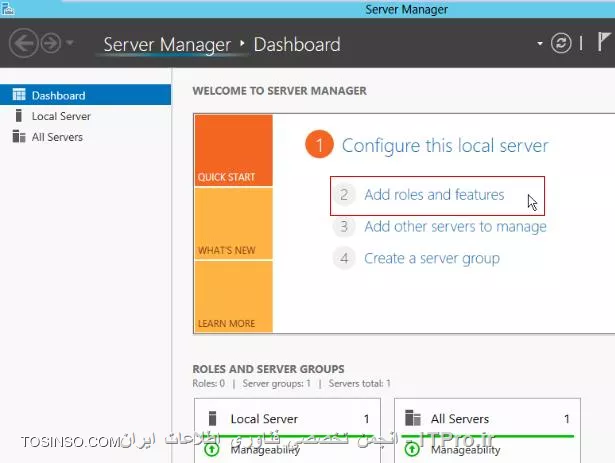
Task: Click Manageability text in Local Server tile
Action: point(265,450)
